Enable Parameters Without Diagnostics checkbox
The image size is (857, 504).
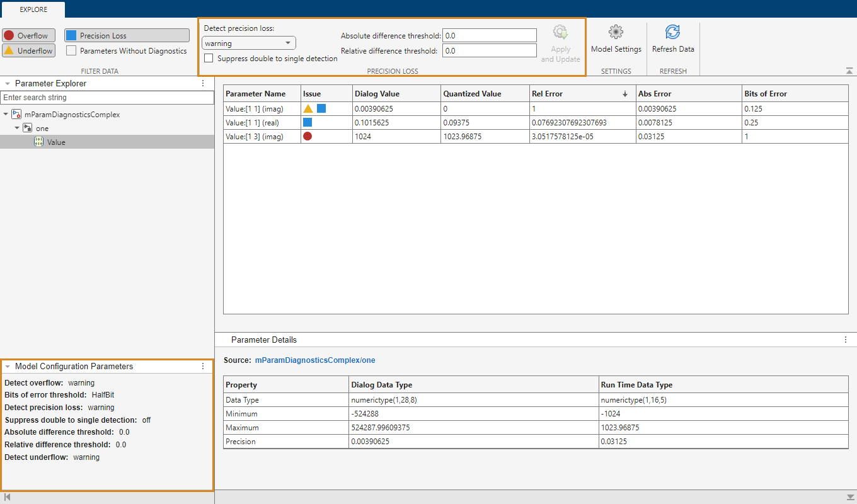pos(72,50)
